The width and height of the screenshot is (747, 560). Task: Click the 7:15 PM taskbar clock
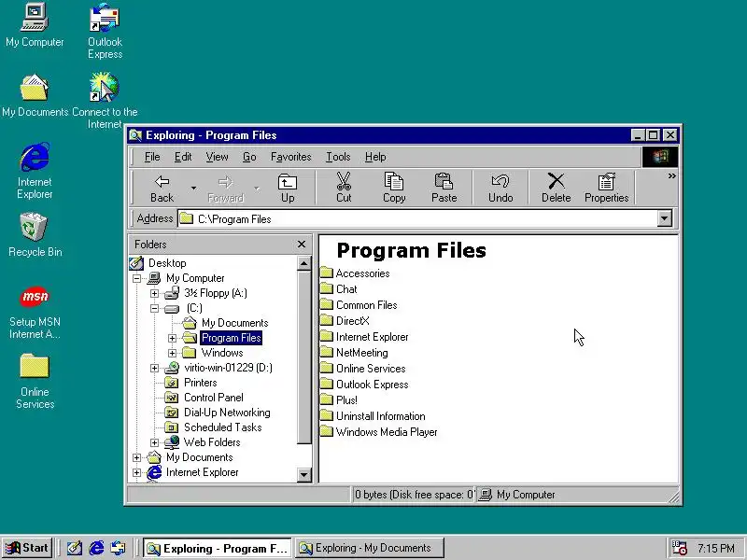pyautogui.click(x=715, y=549)
